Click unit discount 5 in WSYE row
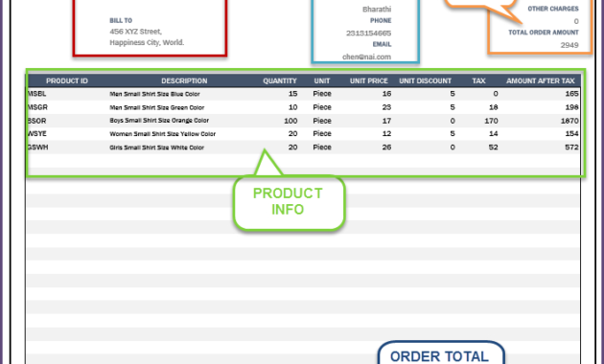The width and height of the screenshot is (604, 364). [x=453, y=133]
